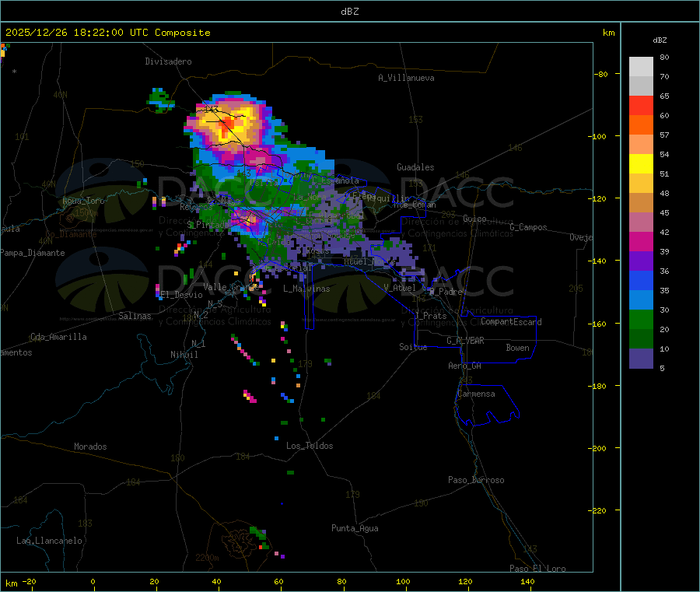This screenshot has height=592, width=700.
Task: Click the L_Malvinas label
Action: pos(306,289)
